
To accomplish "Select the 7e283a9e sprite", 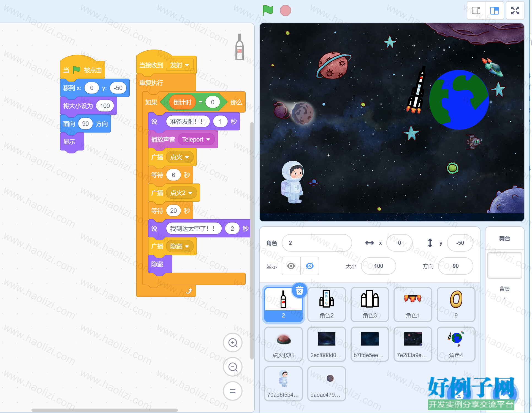I will pos(413,344).
